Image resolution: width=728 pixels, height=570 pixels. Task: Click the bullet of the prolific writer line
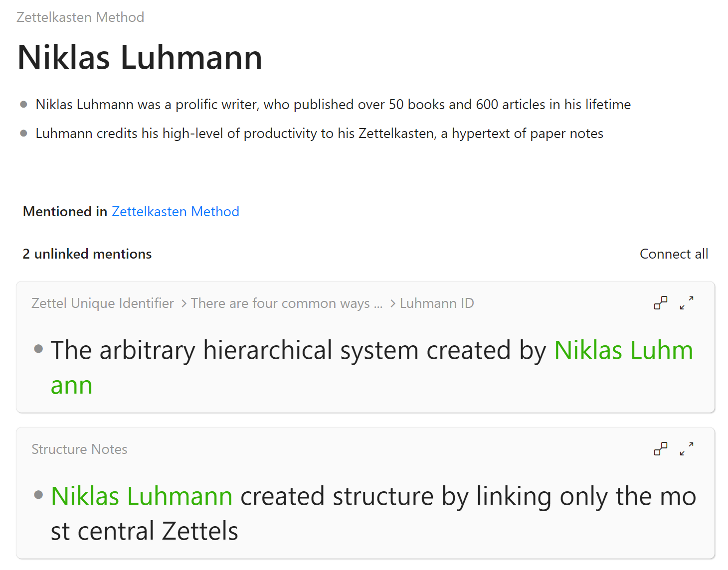pos(23,105)
